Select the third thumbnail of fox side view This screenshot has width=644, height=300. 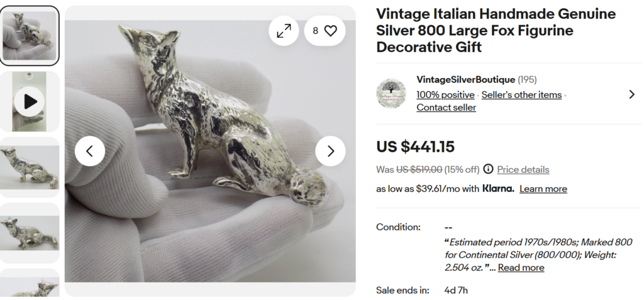[x=30, y=167]
